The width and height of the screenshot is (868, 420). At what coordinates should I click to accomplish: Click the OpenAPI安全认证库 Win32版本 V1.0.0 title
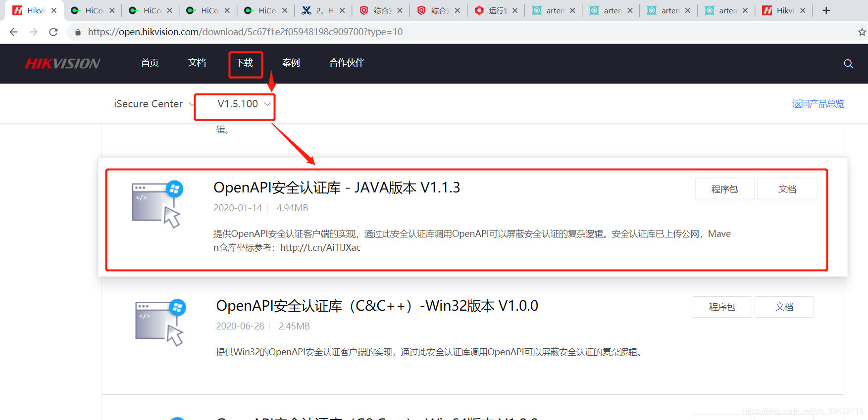pyautogui.click(x=377, y=306)
